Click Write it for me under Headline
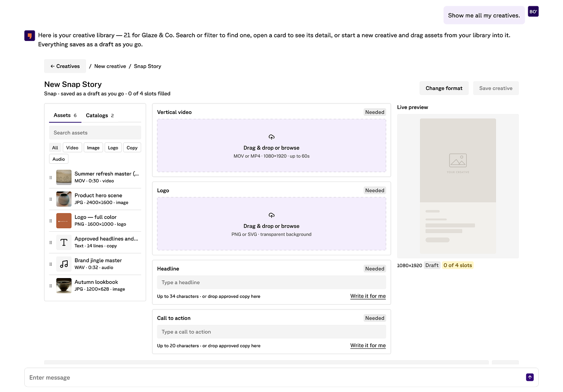This screenshot has width=563, height=392. pos(368,296)
